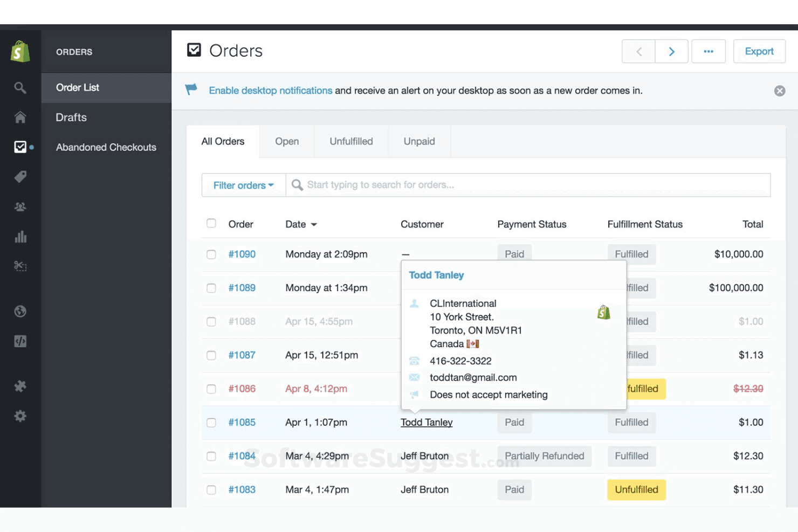Screen dimensions: 798x532
Task: Open the search magnifier in the left rail
Action: 20,87
